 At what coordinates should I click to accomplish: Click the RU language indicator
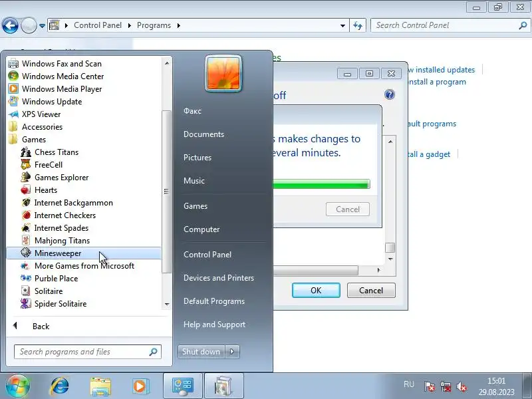coord(409,384)
